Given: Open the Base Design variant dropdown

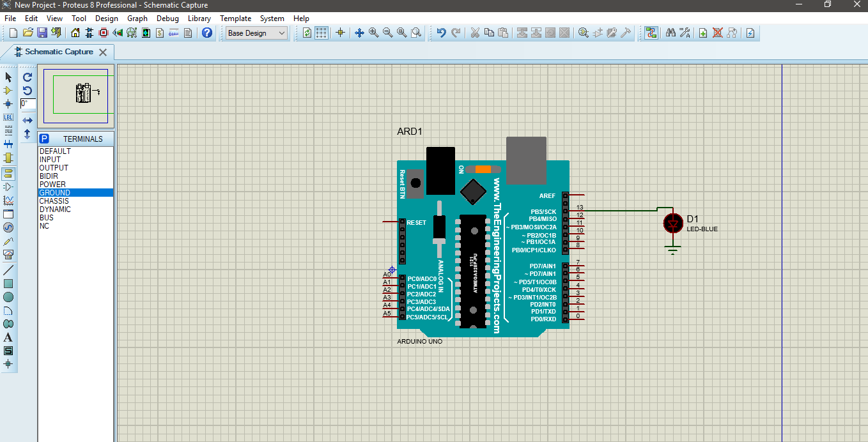Looking at the screenshot, I should coord(257,33).
